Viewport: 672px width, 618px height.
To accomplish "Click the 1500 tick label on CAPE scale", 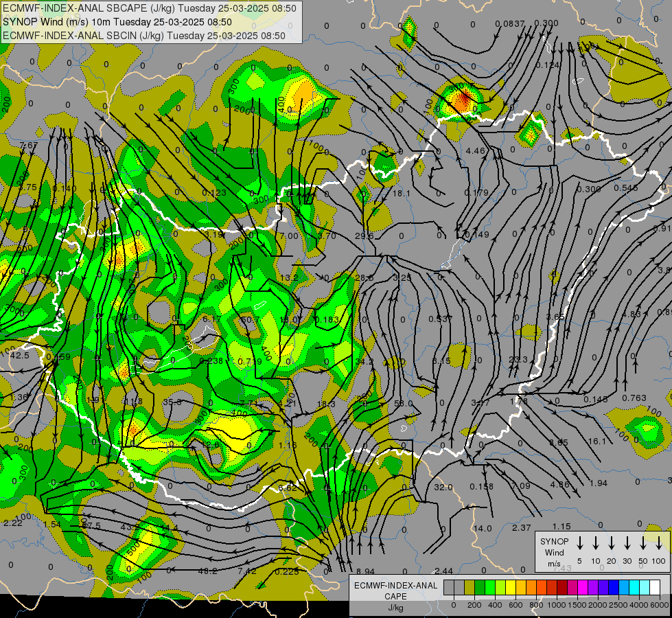I will tap(577, 605).
